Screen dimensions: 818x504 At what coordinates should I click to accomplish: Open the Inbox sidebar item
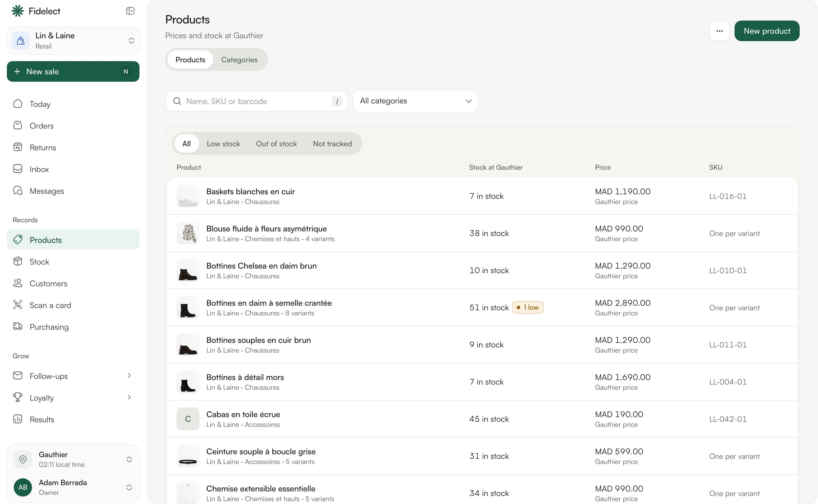pyautogui.click(x=73, y=169)
